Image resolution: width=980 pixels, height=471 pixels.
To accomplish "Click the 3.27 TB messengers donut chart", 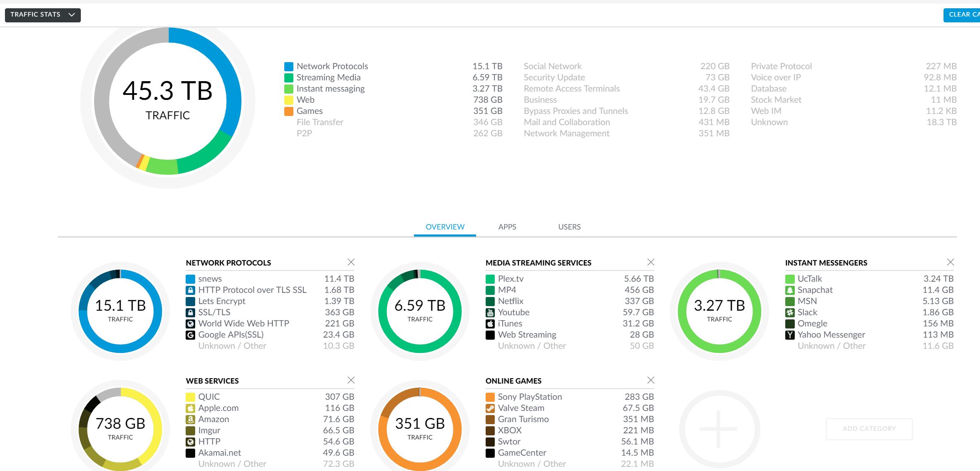I will (719, 311).
